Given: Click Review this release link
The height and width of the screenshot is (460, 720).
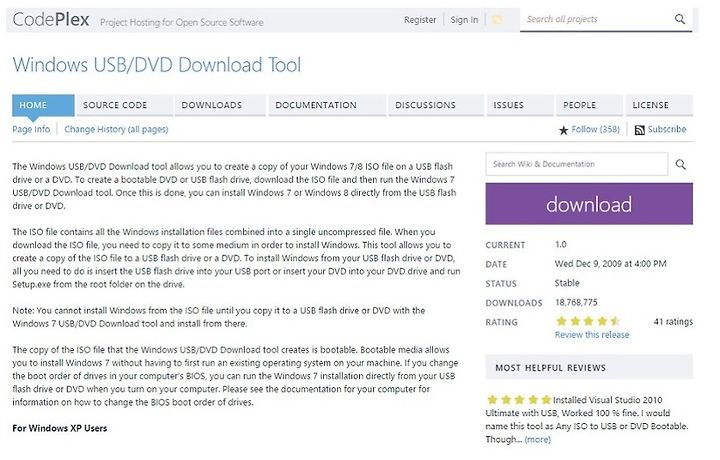Looking at the screenshot, I should pyautogui.click(x=592, y=335).
